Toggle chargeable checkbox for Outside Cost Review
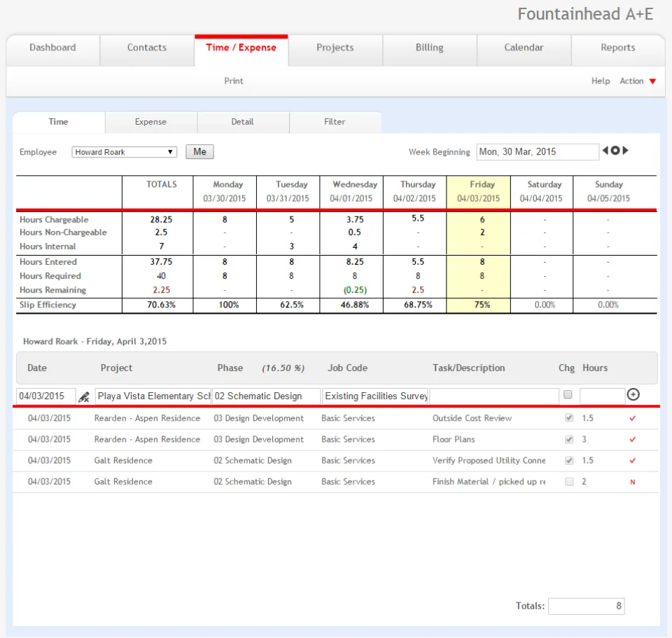This screenshot has width=672, height=638. (569, 417)
